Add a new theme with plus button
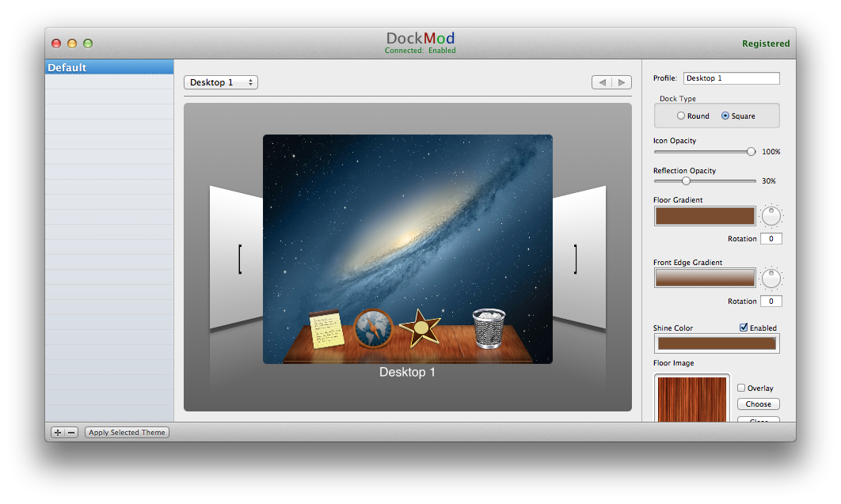 coord(58,432)
